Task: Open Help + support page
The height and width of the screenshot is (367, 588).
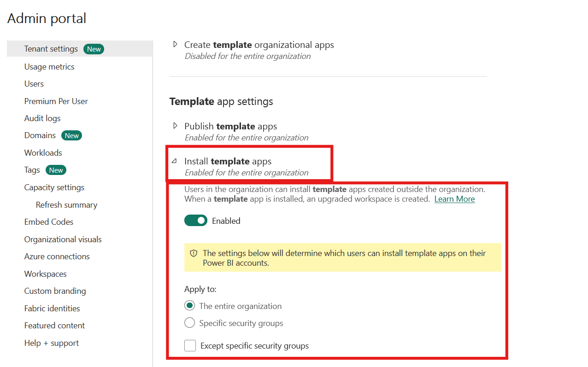Action: [x=52, y=343]
